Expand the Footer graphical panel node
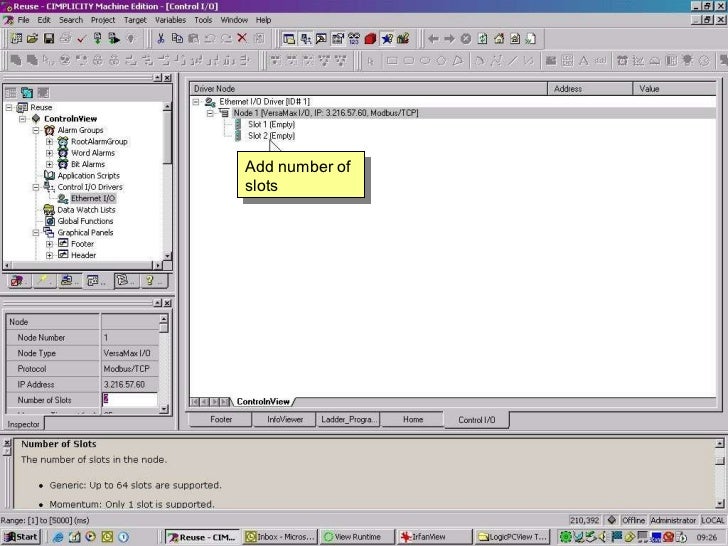The height and width of the screenshot is (546, 728). click(x=49, y=244)
